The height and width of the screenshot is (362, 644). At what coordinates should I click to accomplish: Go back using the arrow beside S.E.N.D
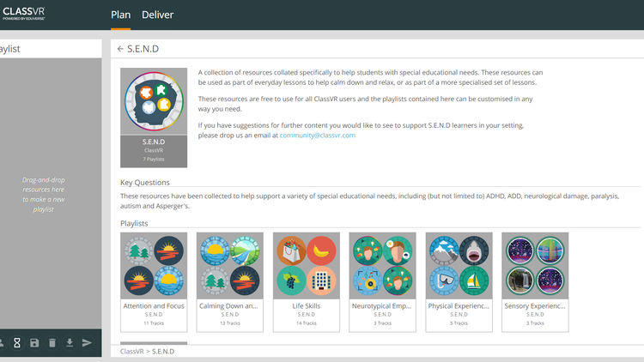coord(120,49)
